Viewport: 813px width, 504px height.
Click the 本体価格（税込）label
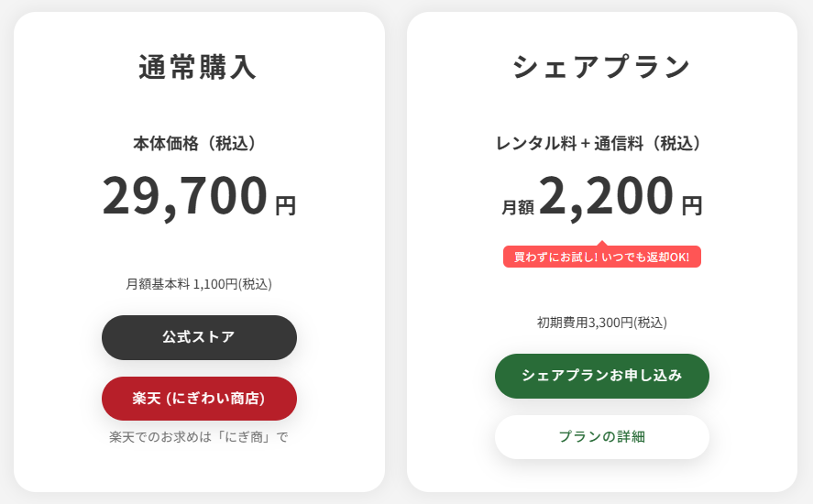pos(199,144)
